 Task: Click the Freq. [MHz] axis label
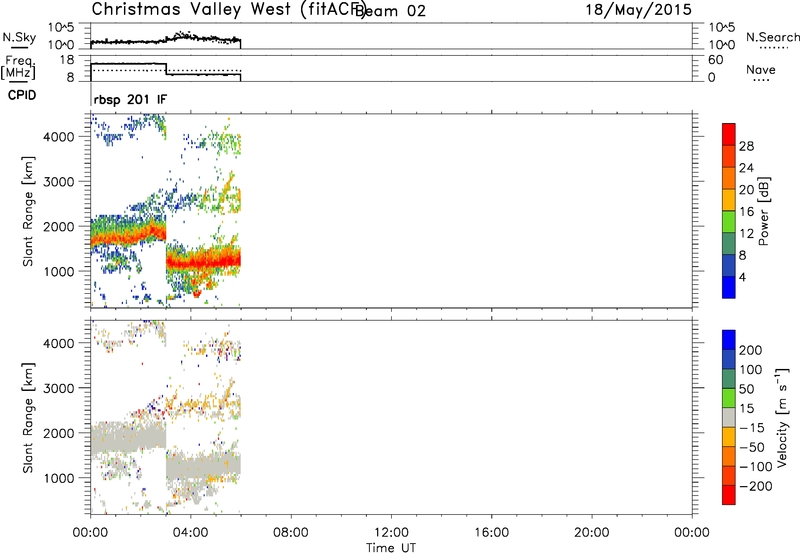[x=18, y=67]
